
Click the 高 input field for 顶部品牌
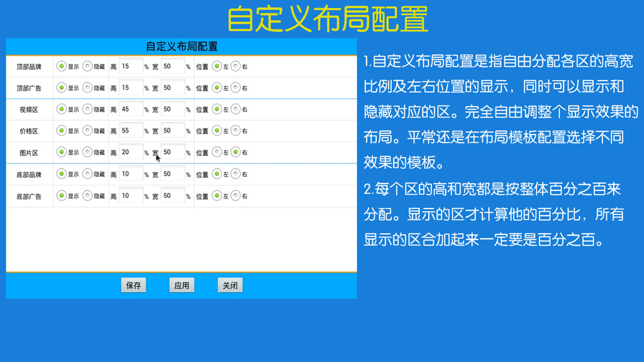[131, 66]
